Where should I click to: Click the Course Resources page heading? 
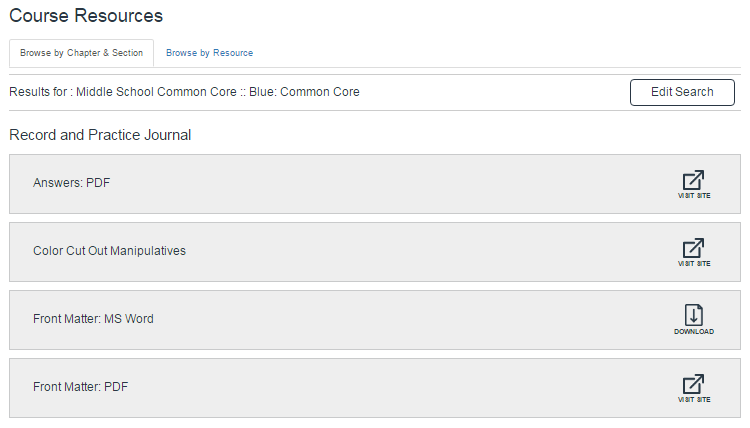point(86,16)
